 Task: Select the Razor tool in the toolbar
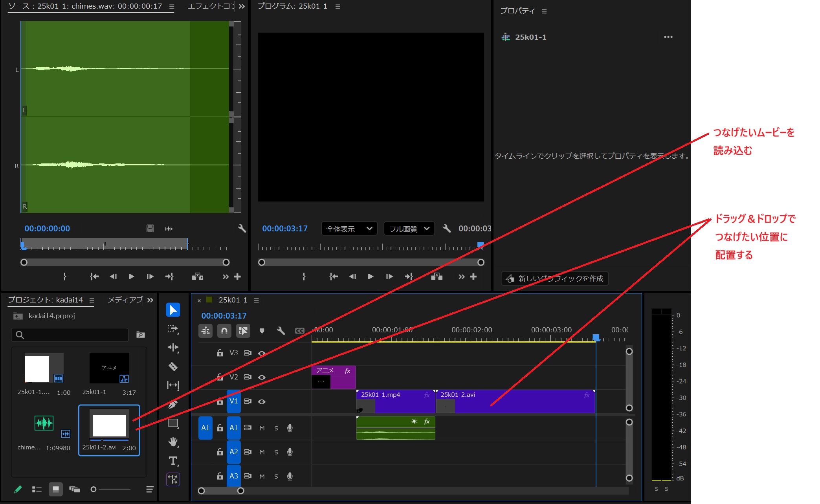tap(173, 367)
